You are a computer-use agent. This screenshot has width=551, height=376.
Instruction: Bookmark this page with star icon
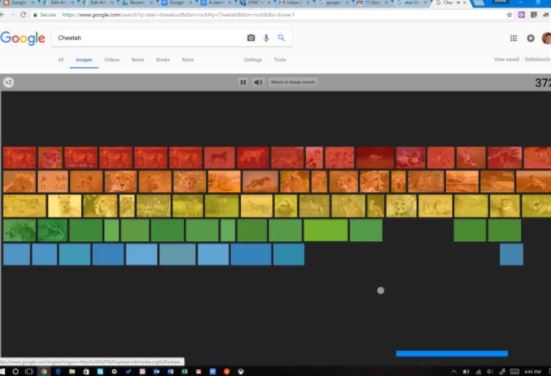[510, 14]
